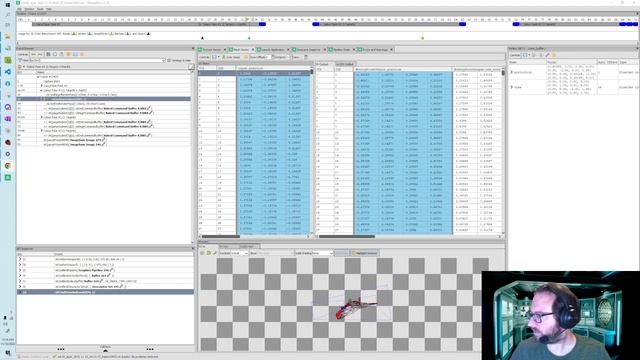Expand the second Colour Pass tree node
Screen dimensions: 640x360
[x=42, y=117]
